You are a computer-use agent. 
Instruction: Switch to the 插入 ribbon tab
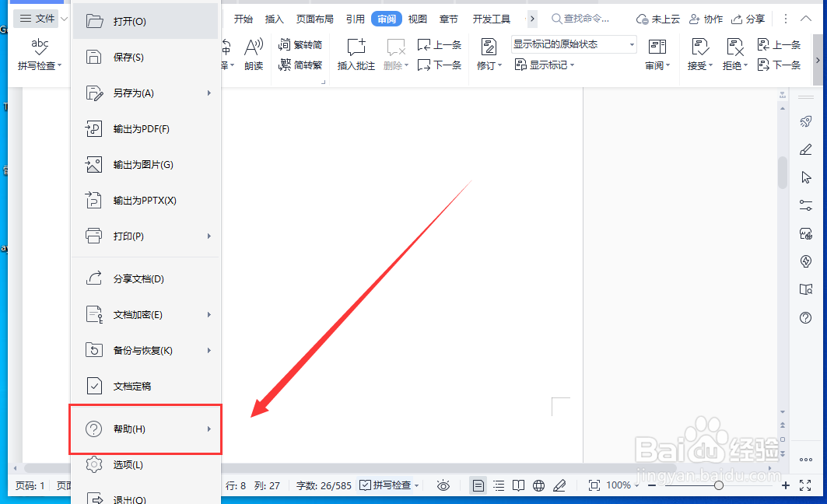(x=275, y=19)
